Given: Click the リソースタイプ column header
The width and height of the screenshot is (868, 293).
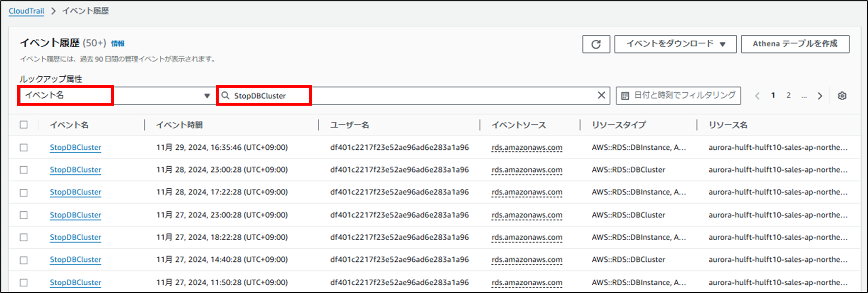Looking at the screenshot, I should click(x=619, y=125).
